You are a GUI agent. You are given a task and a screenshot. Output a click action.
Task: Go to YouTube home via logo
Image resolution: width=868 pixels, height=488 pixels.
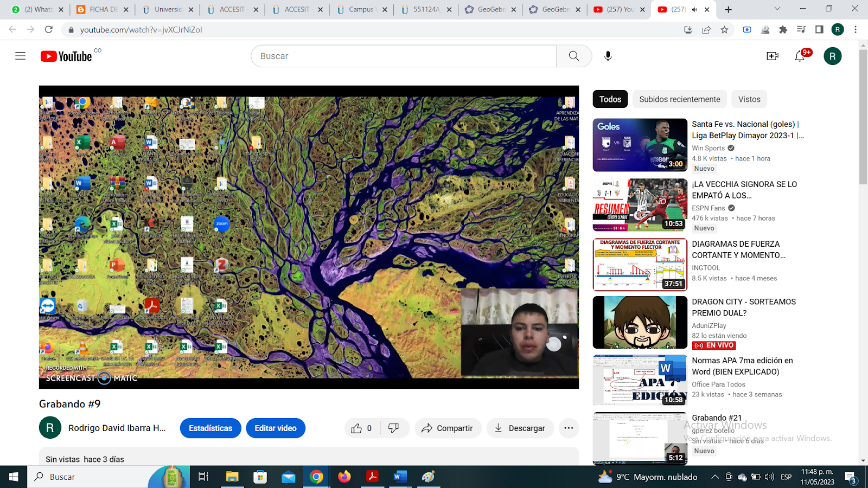pyautogui.click(x=66, y=56)
